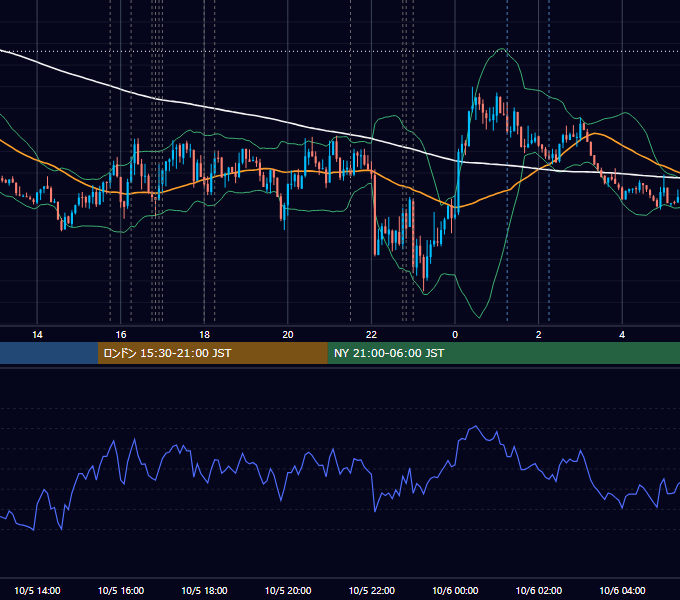This screenshot has height=600, width=680.
Task: Click the 10/5 14:00 time label
Action: [37, 590]
